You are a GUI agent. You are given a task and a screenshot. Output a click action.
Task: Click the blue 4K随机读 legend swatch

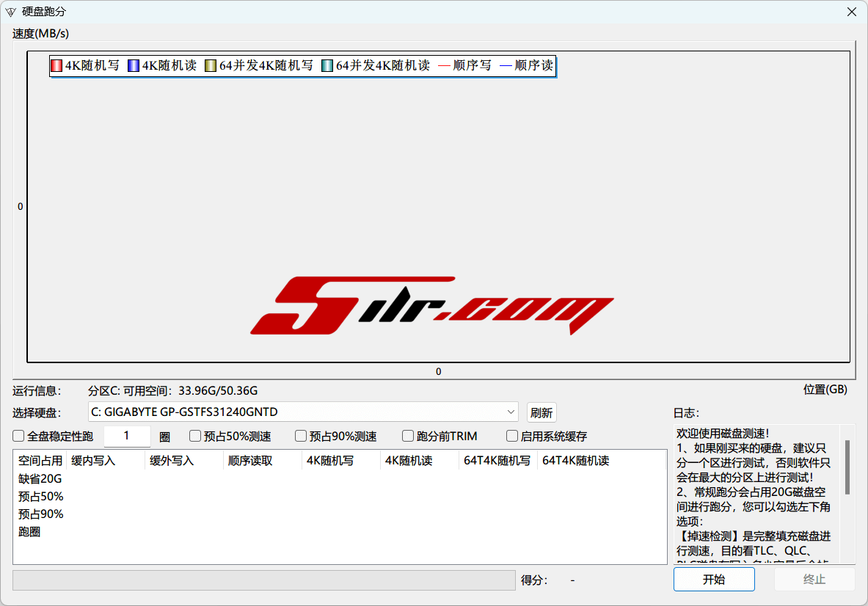[x=133, y=65]
